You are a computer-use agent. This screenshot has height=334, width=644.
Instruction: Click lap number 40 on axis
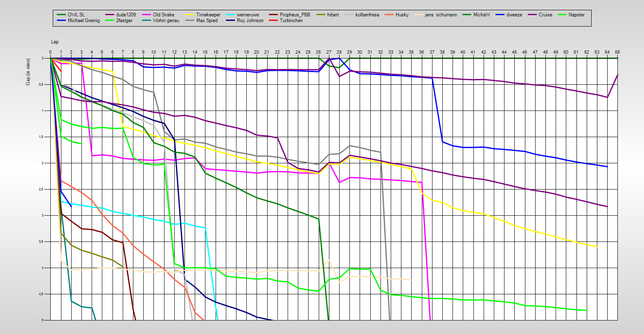click(x=463, y=52)
